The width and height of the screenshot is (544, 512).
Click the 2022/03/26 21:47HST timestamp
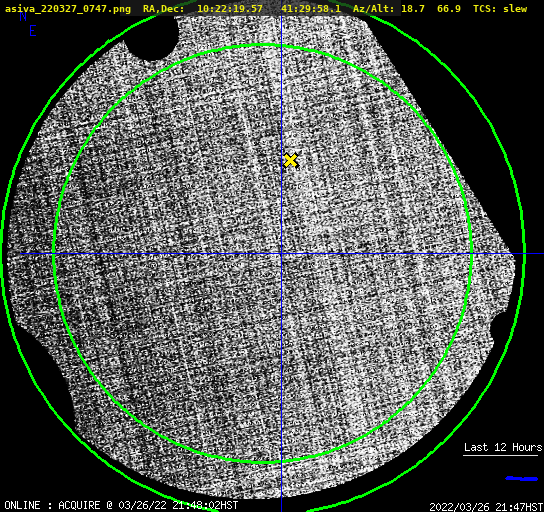click(486, 507)
